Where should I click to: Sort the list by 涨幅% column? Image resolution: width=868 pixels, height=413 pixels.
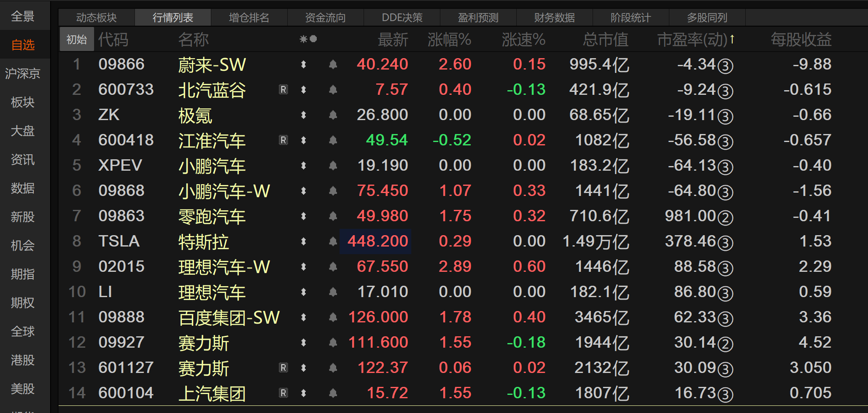pyautogui.click(x=449, y=40)
